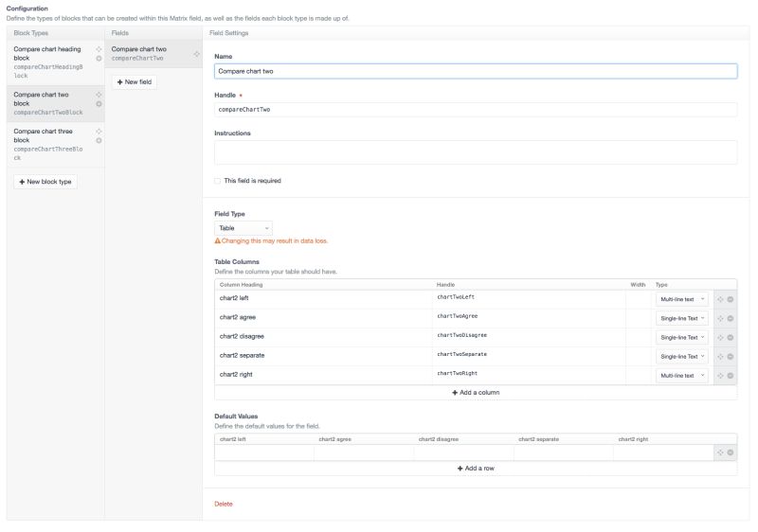Image resolution: width=758 pixels, height=532 pixels.
Task: Open type dropdown for chart2 separate column
Action: 681,356
